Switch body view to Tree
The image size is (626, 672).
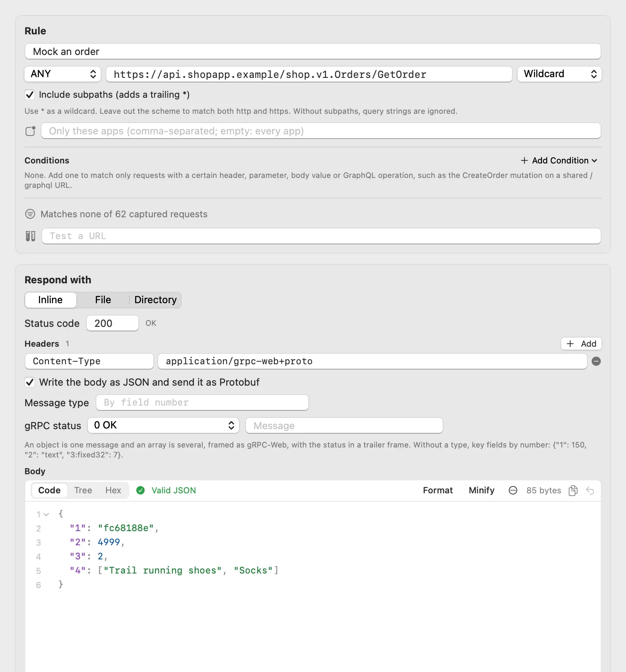click(x=83, y=490)
